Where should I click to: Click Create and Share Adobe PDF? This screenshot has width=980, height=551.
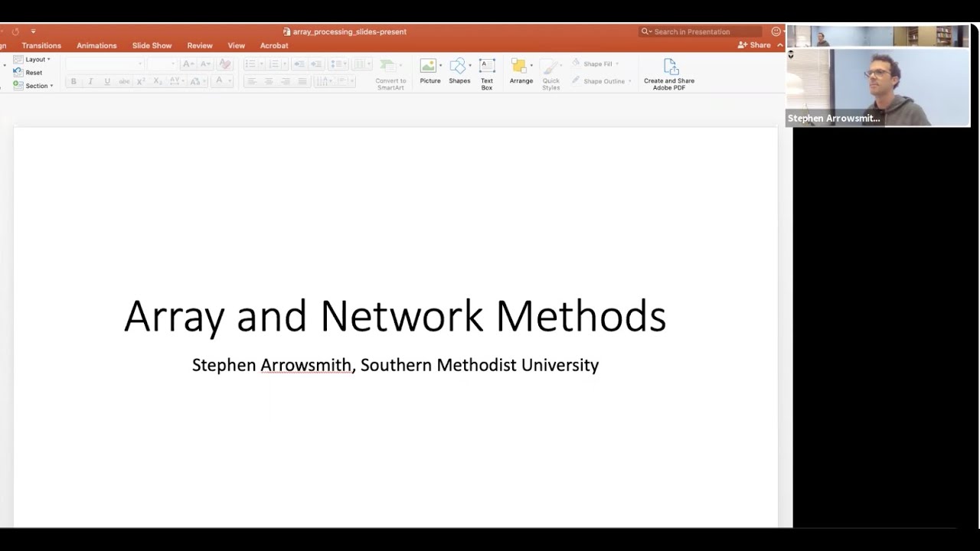click(x=669, y=74)
